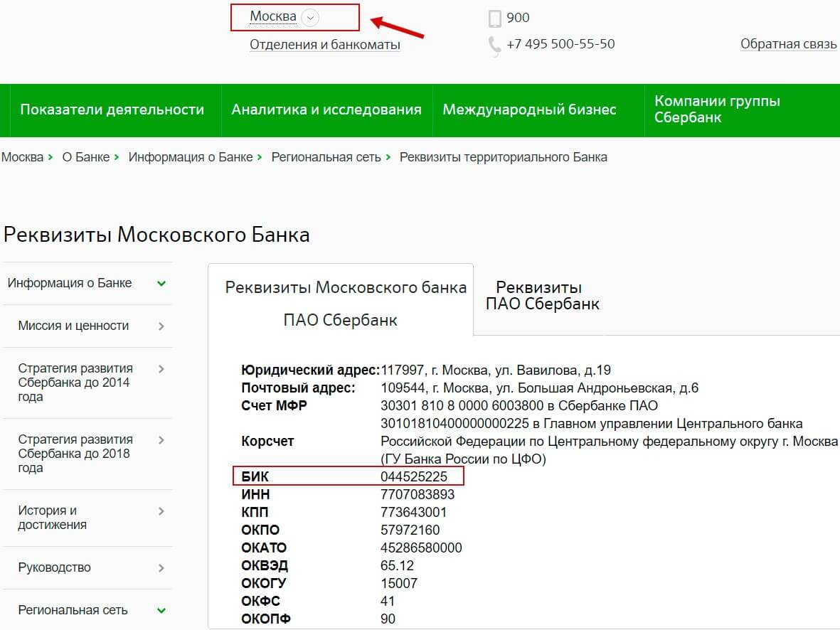
Task: Click the Реквизиты Московского Банка page heading
Action: pyautogui.click(x=156, y=235)
